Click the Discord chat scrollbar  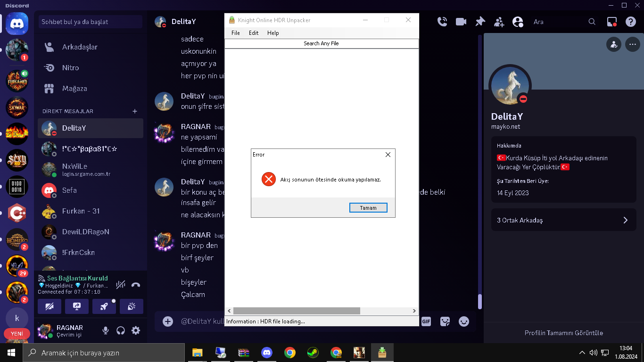coord(480,302)
